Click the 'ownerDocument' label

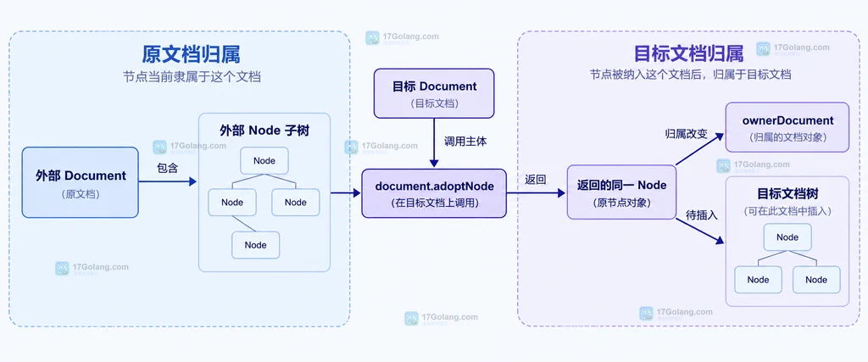[787, 120]
